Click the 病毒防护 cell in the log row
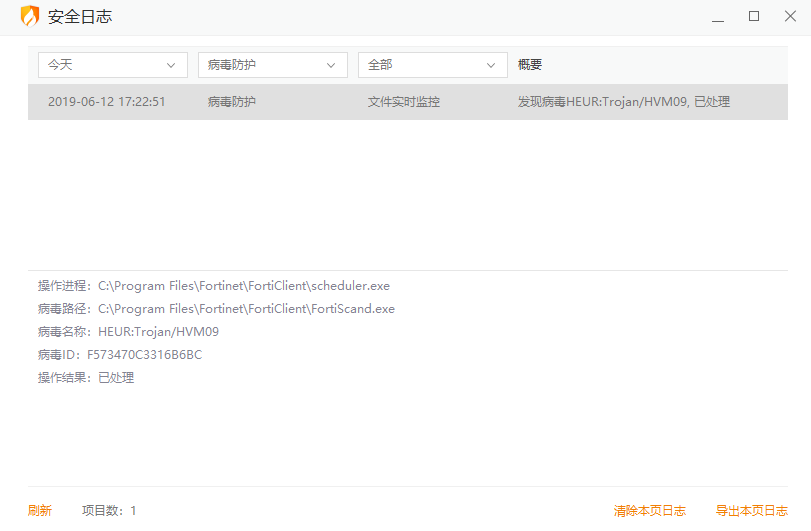 pyautogui.click(x=232, y=102)
